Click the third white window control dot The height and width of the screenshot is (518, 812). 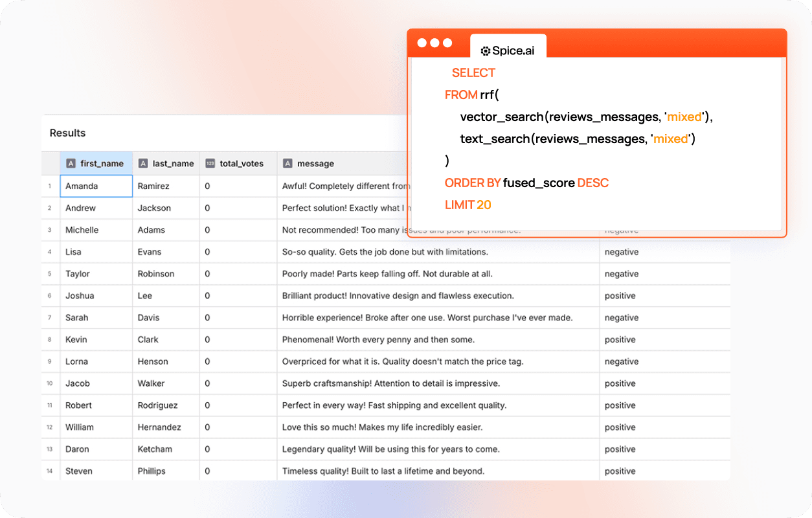447,43
